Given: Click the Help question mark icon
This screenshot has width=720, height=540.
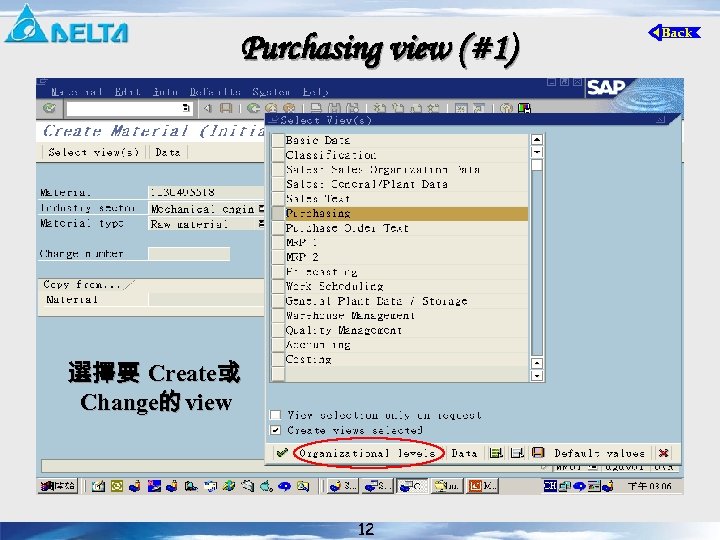Looking at the screenshot, I should tap(506, 108).
